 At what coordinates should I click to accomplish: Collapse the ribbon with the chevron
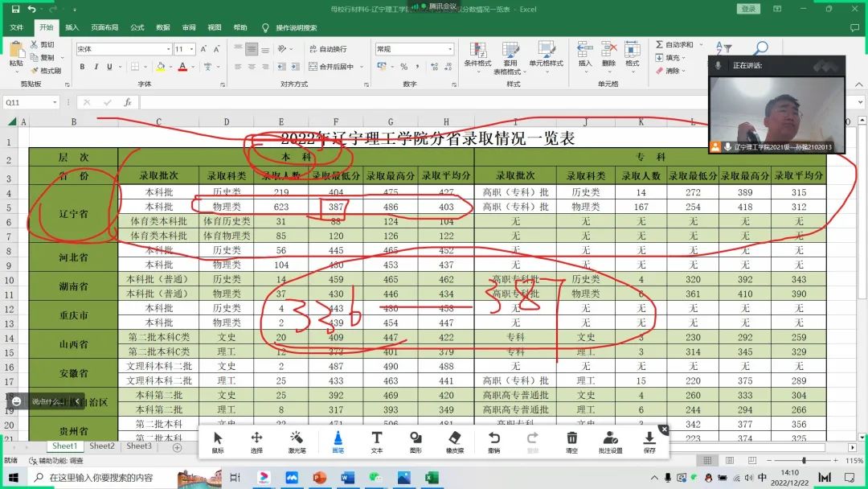point(858,84)
